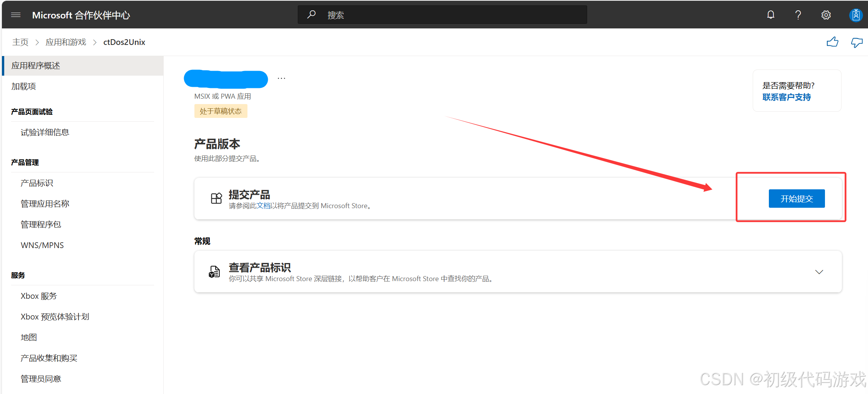
Task: Open 管理程序包 sidebar item
Action: pyautogui.click(x=41, y=225)
